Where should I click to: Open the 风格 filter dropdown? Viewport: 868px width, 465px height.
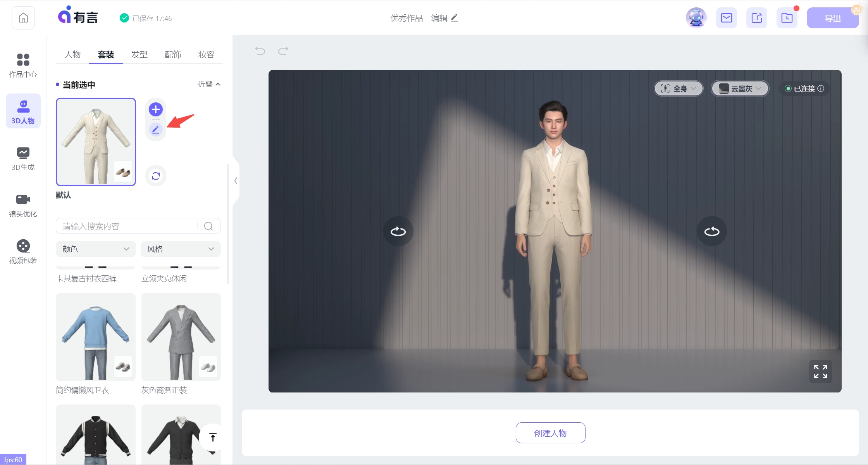point(181,249)
